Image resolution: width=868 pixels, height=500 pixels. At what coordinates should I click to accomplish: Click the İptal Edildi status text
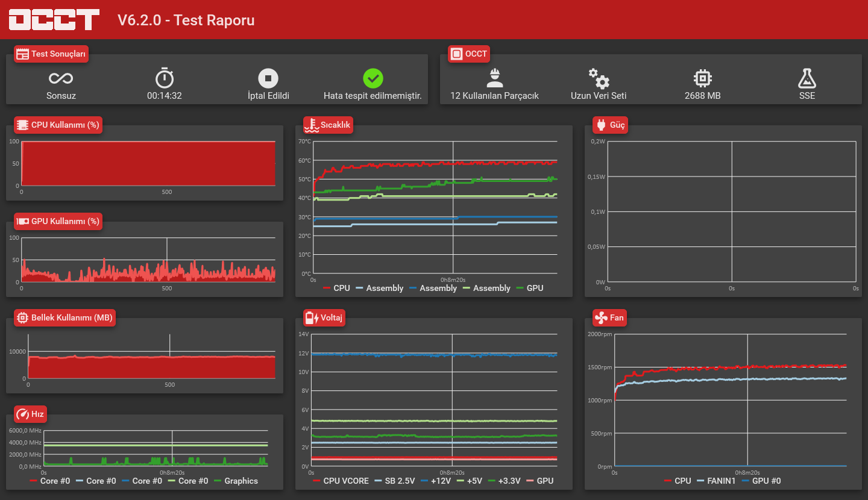pyautogui.click(x=268, y=96)
